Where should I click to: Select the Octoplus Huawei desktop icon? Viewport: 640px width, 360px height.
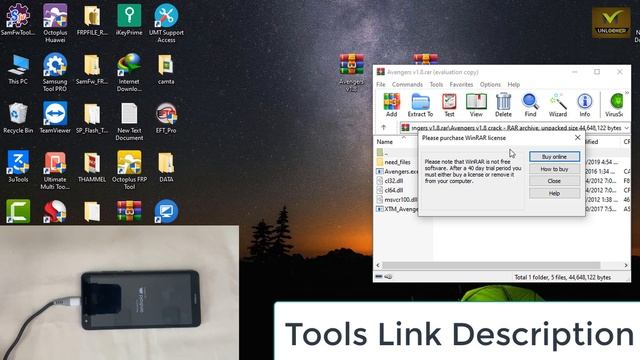(55, 23)
